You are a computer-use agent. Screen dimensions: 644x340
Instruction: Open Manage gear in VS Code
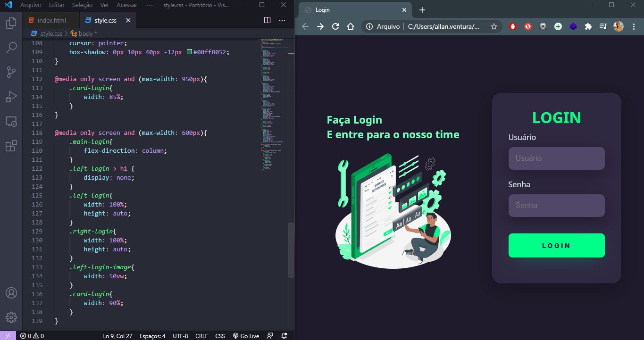point(11,317)
